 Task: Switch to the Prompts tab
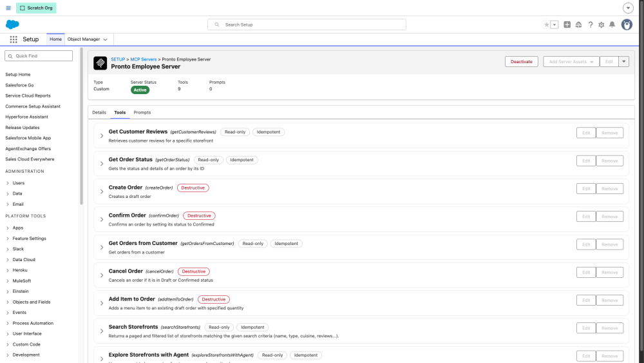pyautogui.click(x=142, y=112)
